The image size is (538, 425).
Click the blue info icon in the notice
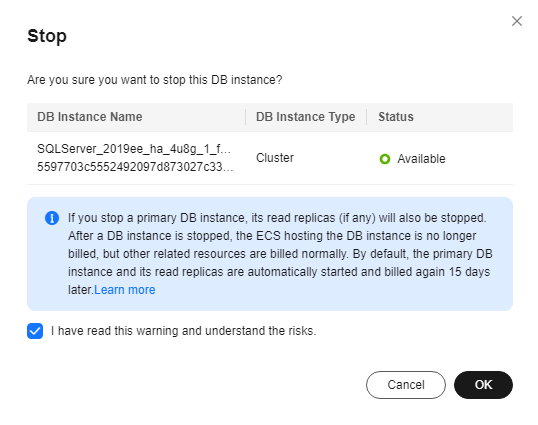(x=52, y=218)
